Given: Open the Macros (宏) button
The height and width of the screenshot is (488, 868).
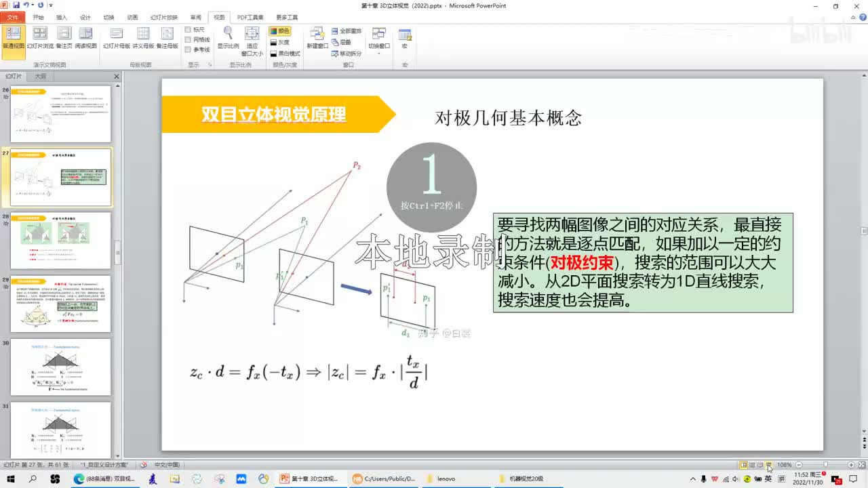Looking at the screenshot, I should pyautogui.click(x=405, y=38).
